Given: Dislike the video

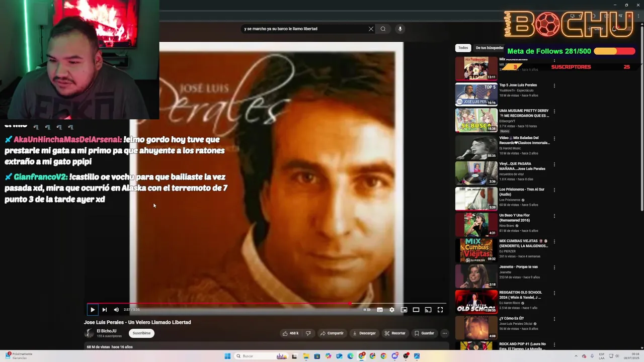Looking at the screenshot, I should point(308,333).
